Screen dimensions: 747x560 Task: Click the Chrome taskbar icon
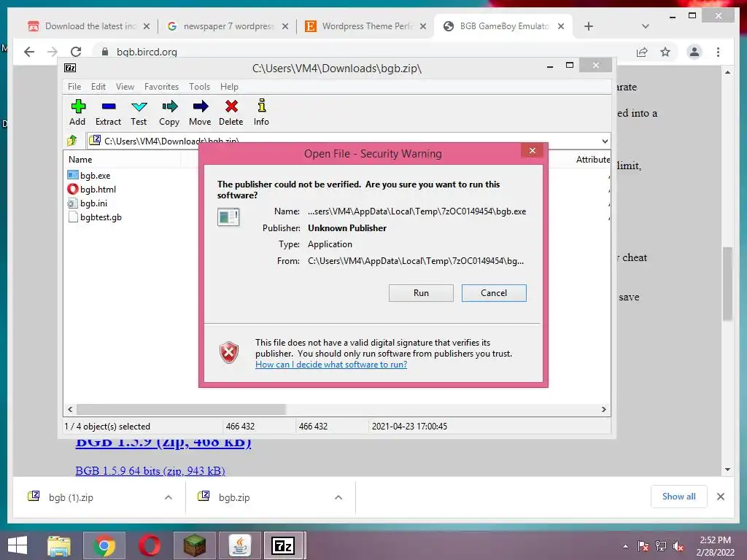coord(104,545)
